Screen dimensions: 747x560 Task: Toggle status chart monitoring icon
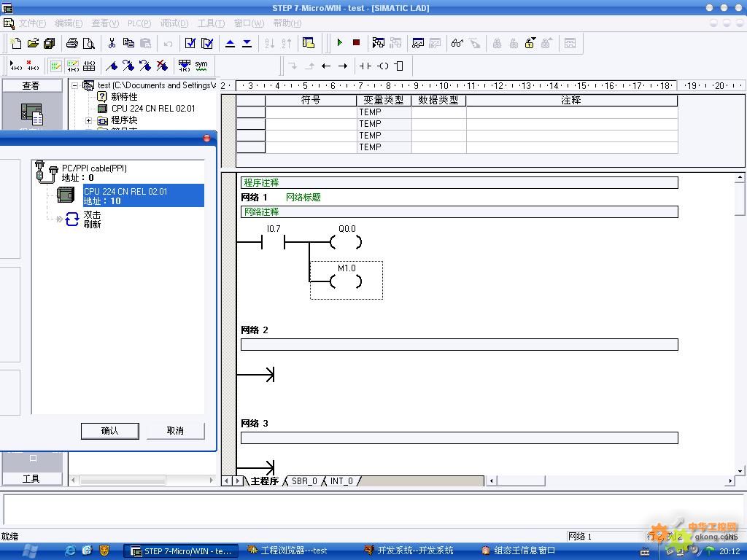coord(418,43)
